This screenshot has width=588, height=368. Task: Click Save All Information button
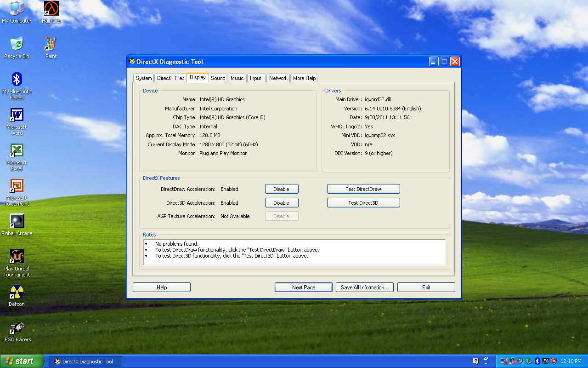[x=365, y=287]
